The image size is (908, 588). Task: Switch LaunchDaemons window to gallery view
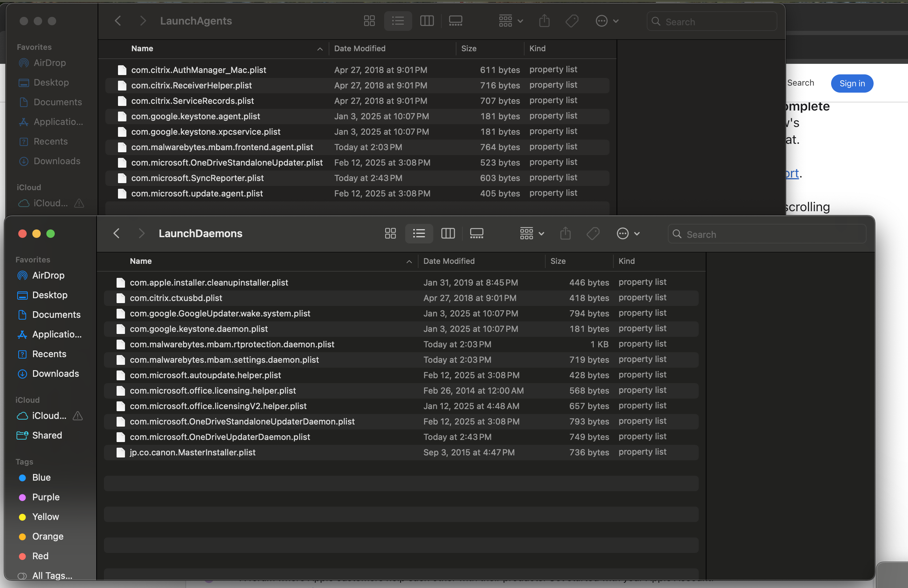[476, 233]
